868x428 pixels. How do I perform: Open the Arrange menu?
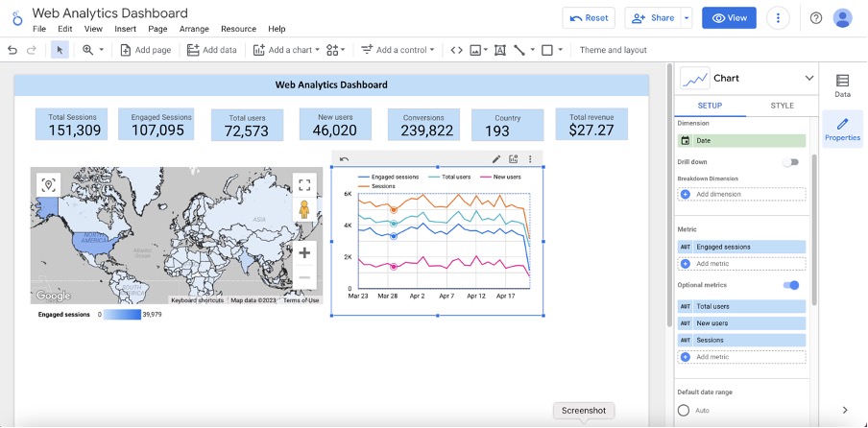pos(194,29)
